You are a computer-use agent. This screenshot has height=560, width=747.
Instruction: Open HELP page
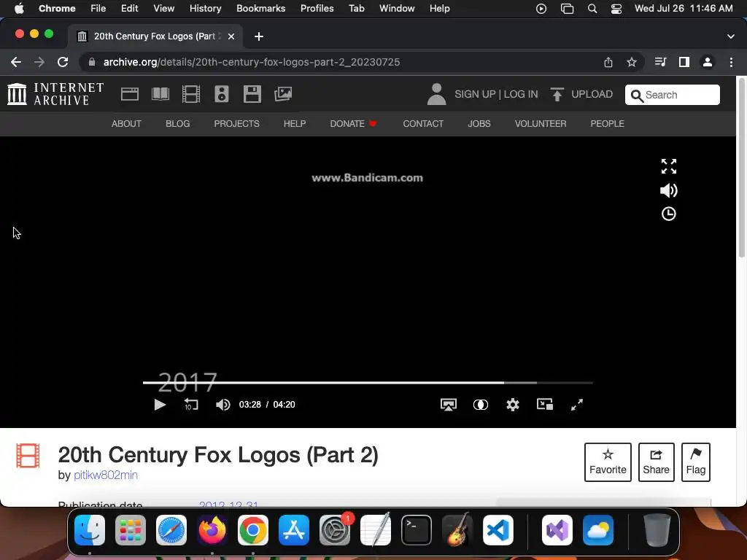[295, 124]
